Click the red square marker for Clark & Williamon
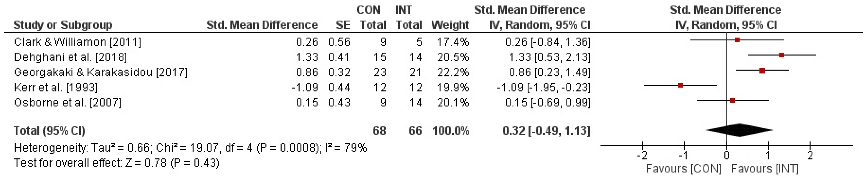 pos(737,40)
